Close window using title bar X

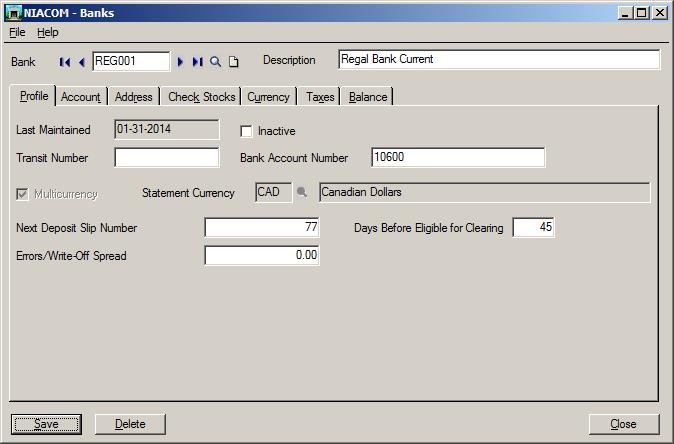pyautogui.click(x=659, y=13)
